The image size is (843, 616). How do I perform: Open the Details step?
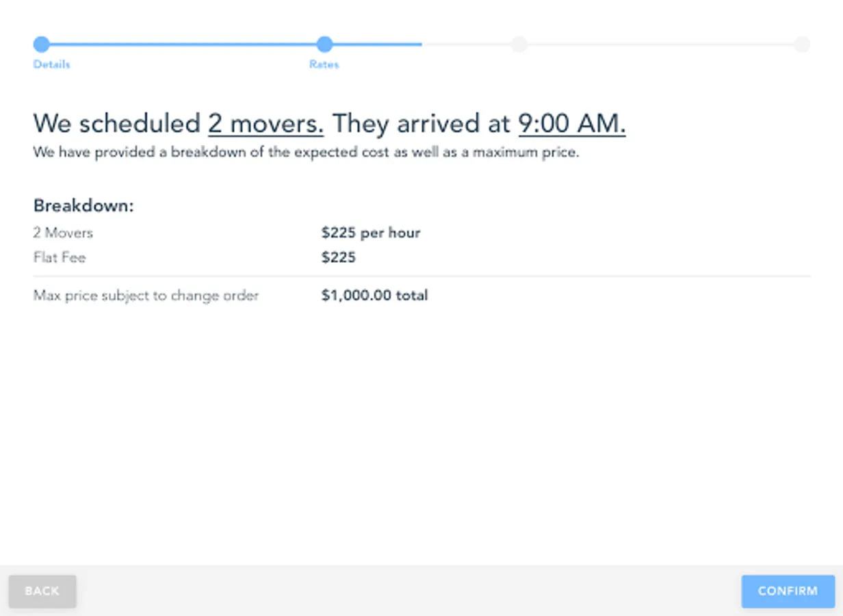pos(51,64)
